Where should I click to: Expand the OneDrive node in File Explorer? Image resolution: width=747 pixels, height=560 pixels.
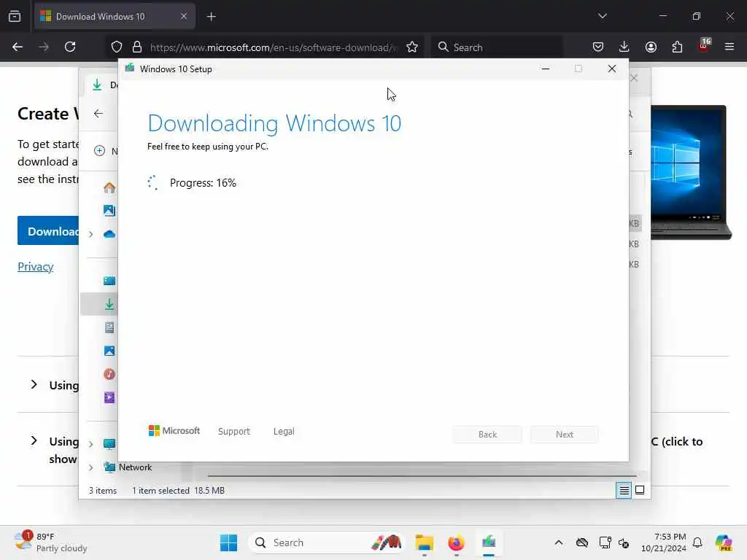[90, 234]
